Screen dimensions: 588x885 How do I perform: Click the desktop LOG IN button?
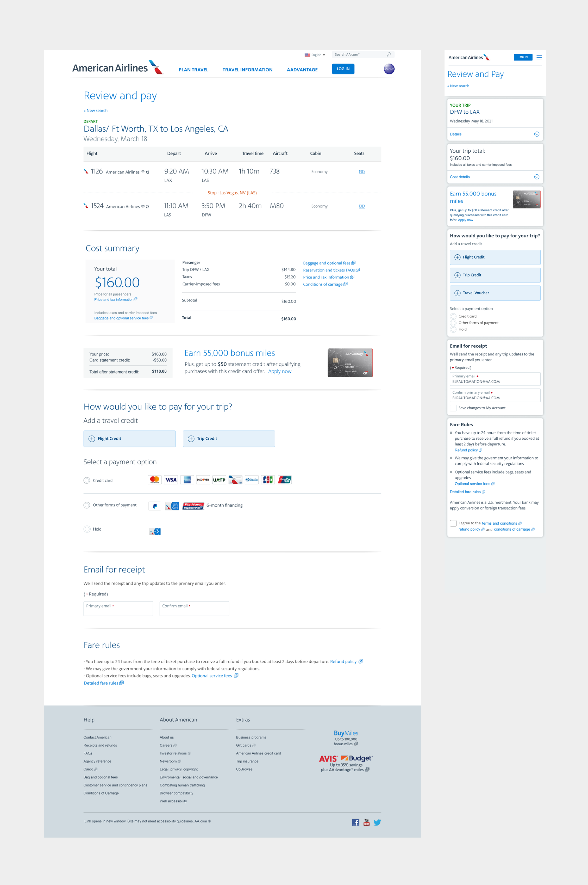(343, 69)
